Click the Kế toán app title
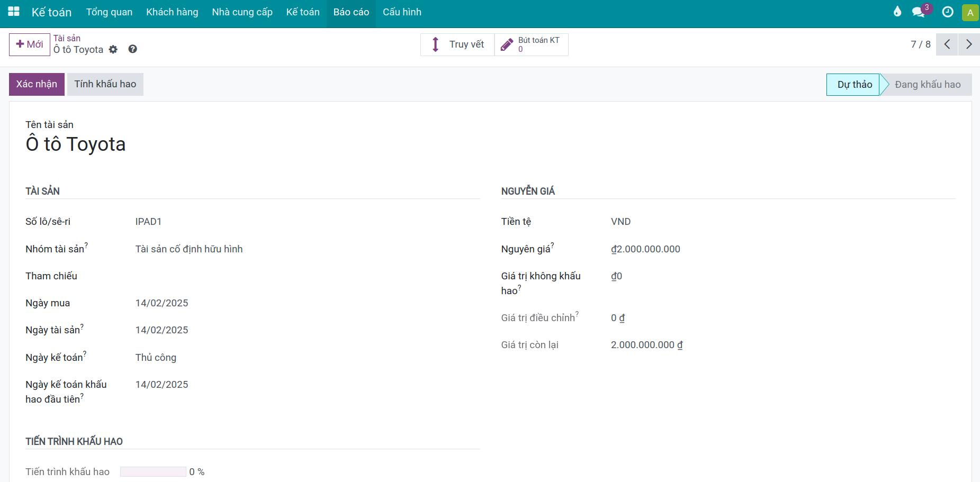This screenshot has height=482, width=980. point(51,12)
